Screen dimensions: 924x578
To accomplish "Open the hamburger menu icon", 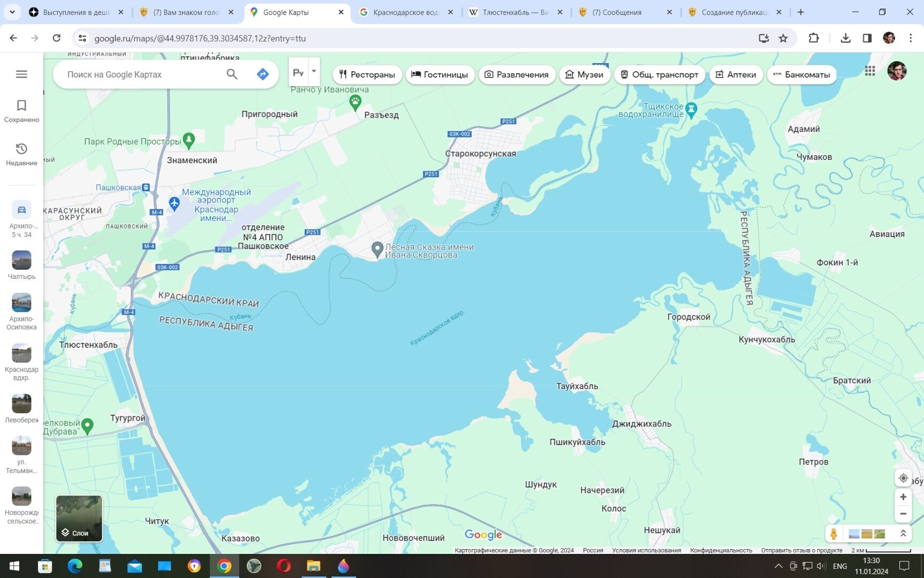I will coord(21,74).
